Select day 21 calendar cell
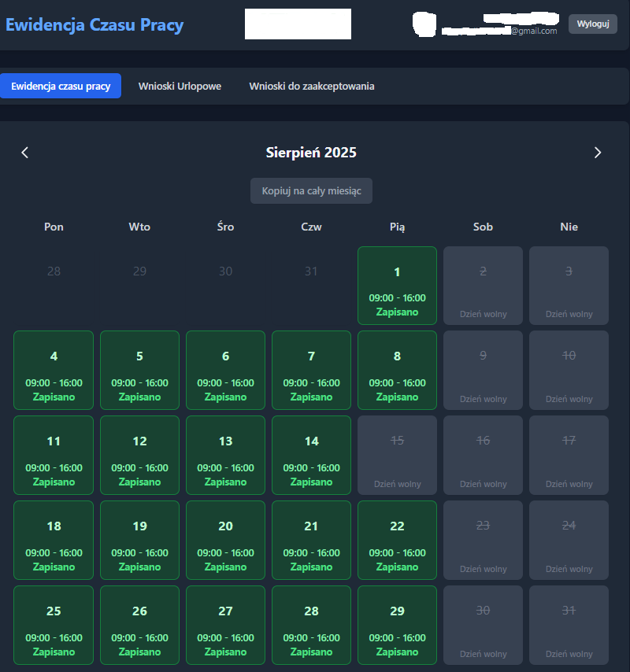 [x=311, y=540]
